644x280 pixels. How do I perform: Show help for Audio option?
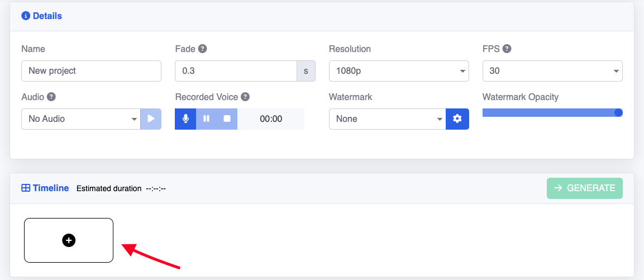(51, 97)
